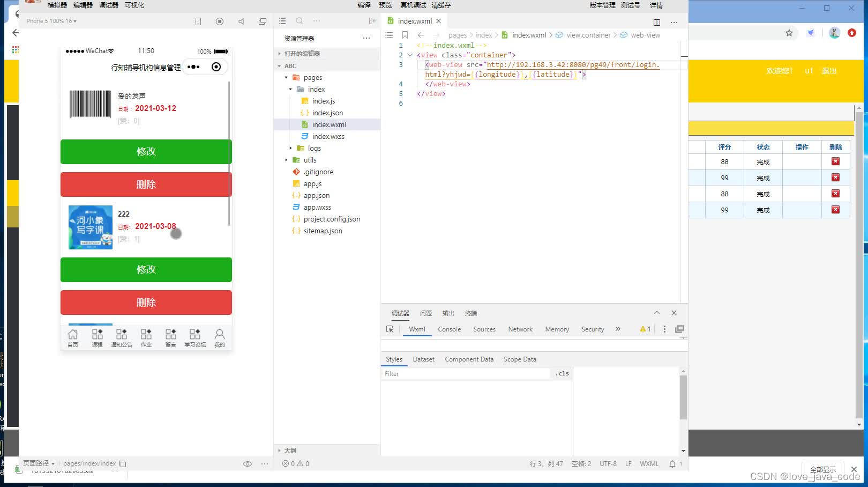Open the 学习论坛 tab in simulator
The height and width of the screenshot is (487, 868).
(x=195, y=338)
